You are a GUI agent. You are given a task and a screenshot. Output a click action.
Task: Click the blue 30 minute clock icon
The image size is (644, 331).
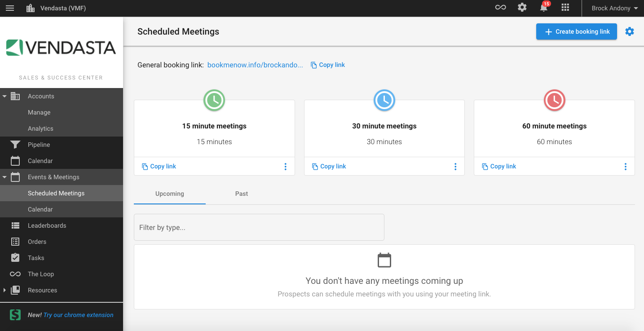coord(384,100)
